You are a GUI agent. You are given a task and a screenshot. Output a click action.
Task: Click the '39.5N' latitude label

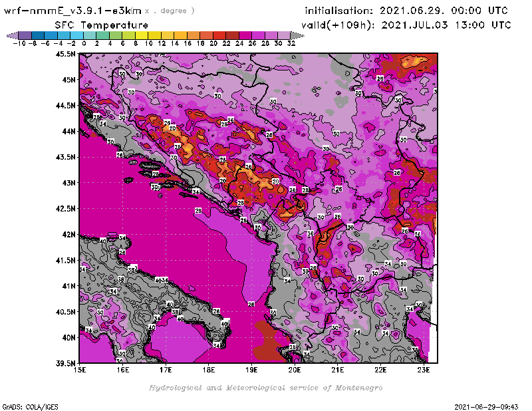coord(65,363)
